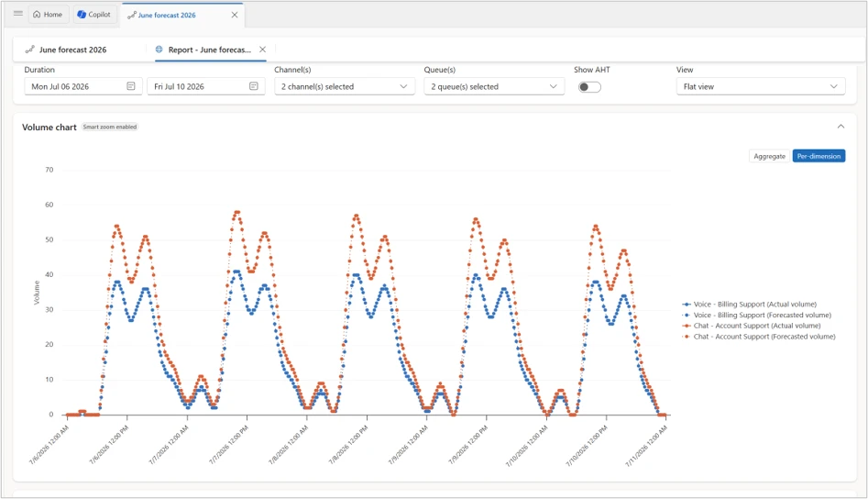Open the Copilot icon tab
The height and width of the screenshot is (499, 868).
94,15
